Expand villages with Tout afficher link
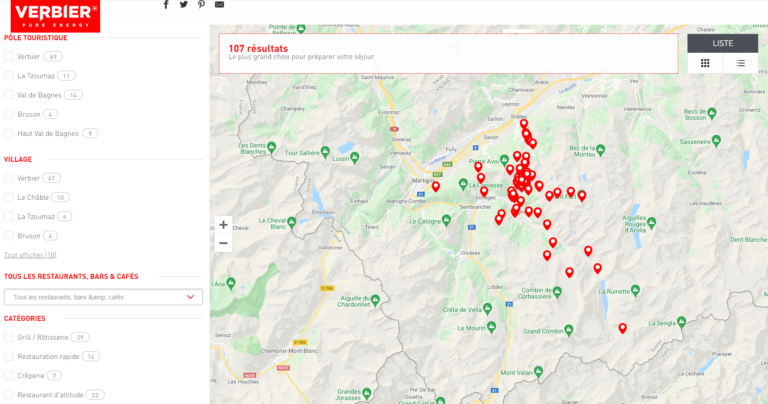Screen dimensions: 768x404 pyautogui.click(x=30, y=255)
